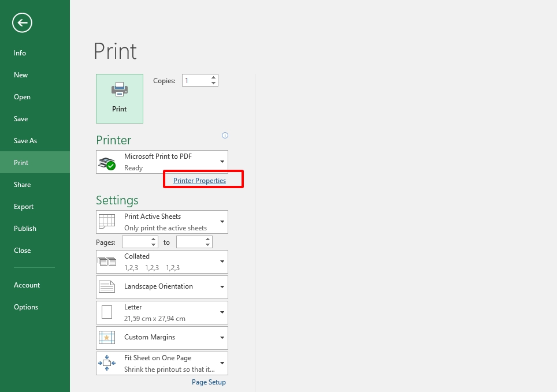Click the Pages 'to' input field
557x392 pixels.
point(190,242)
